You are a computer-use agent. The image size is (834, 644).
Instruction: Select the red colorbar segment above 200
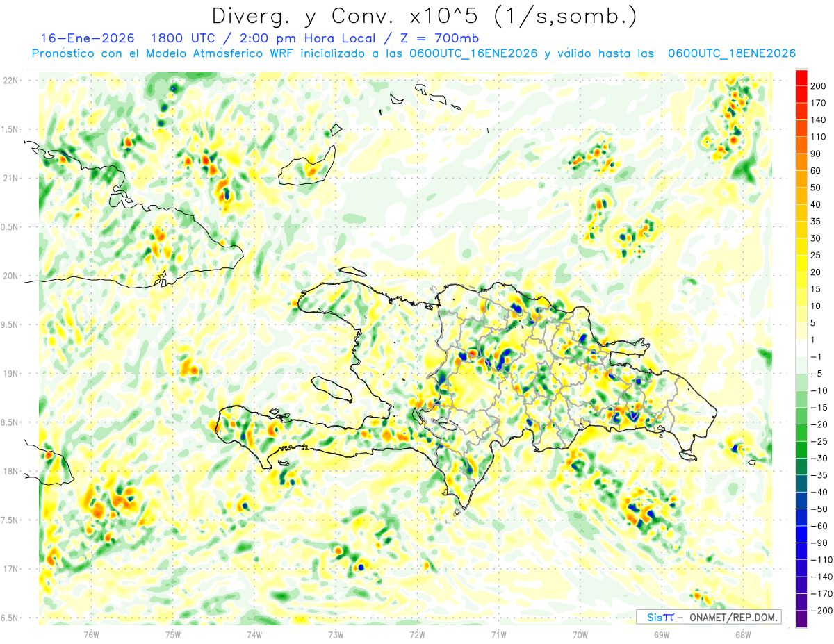(801, 77)
